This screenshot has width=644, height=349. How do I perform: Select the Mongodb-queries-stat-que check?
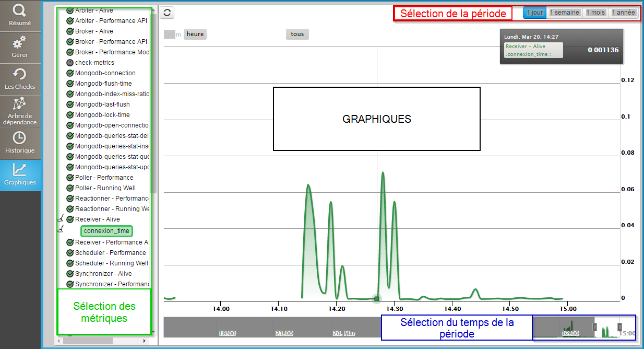point(112,157)
